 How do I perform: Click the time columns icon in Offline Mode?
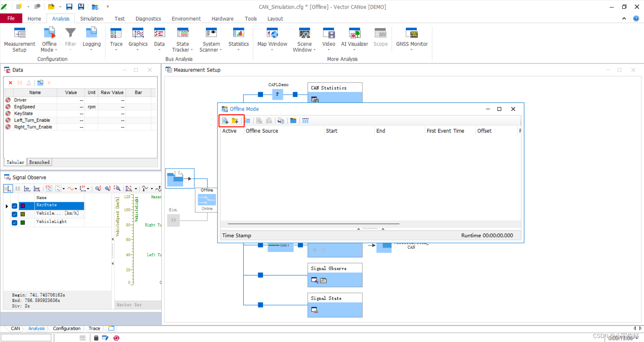305,121
